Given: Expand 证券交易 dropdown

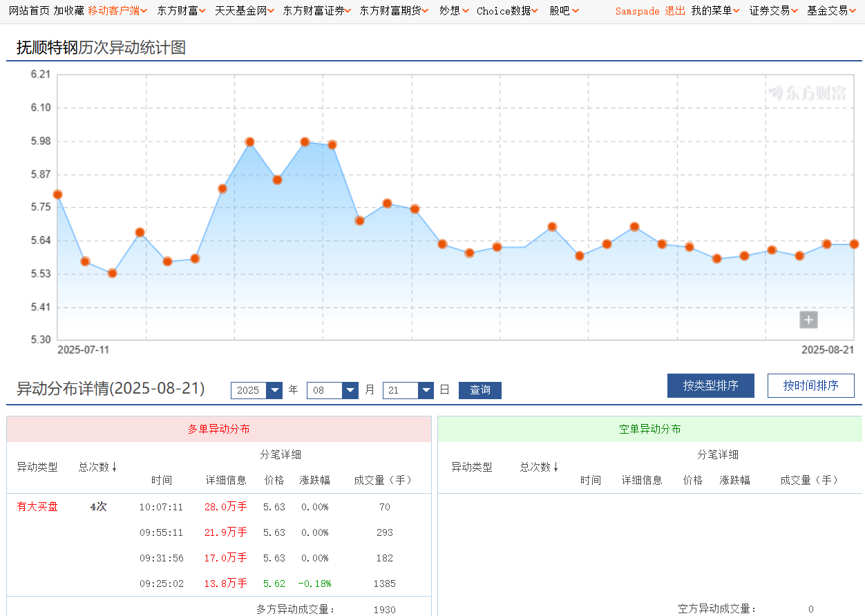Looking at the screenshot, I should click(x=774, y=11).
